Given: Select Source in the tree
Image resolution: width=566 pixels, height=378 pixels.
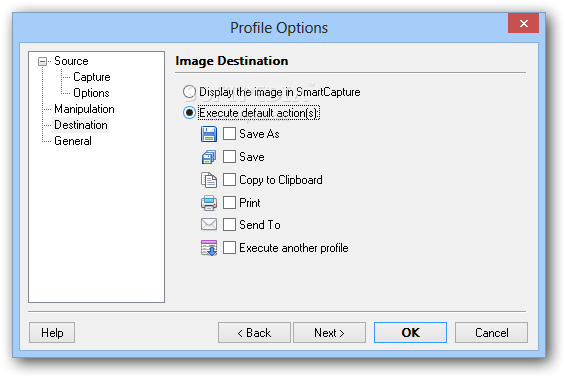Looking at the screenshot, I should (x=71, y=61).
